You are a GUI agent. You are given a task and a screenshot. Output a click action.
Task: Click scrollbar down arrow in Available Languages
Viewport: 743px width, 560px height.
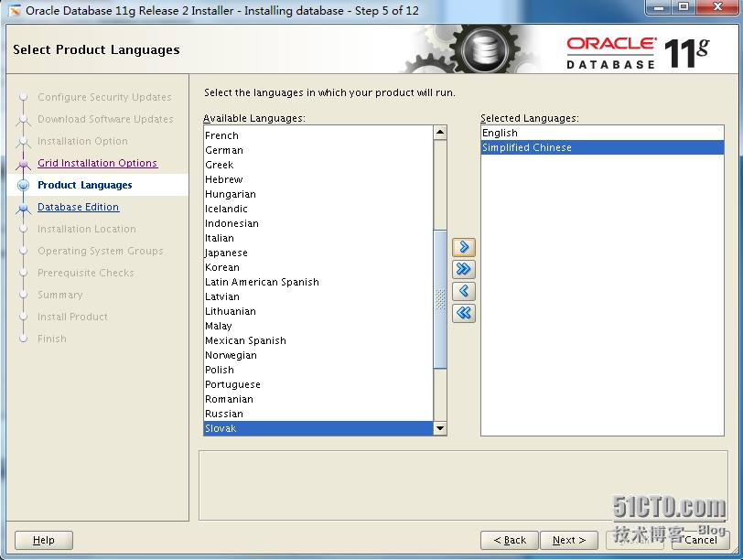pyautogui.click(x=440, y=428)
